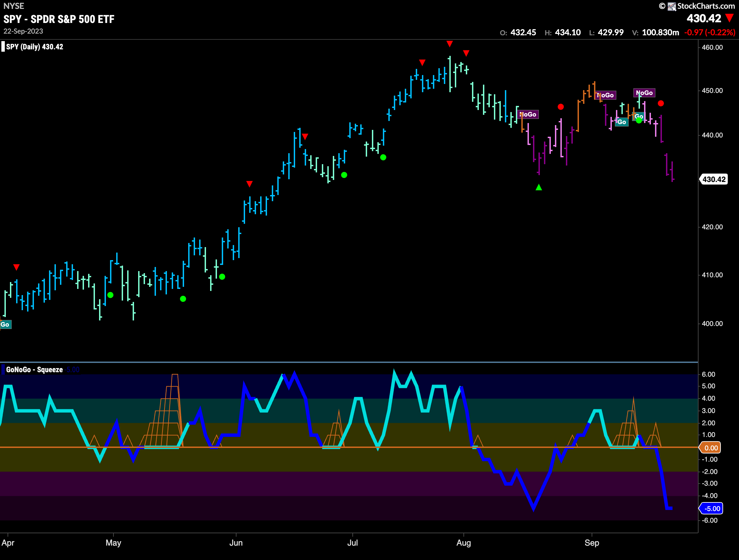Click the NYSE exchange label

click(14, 6)
